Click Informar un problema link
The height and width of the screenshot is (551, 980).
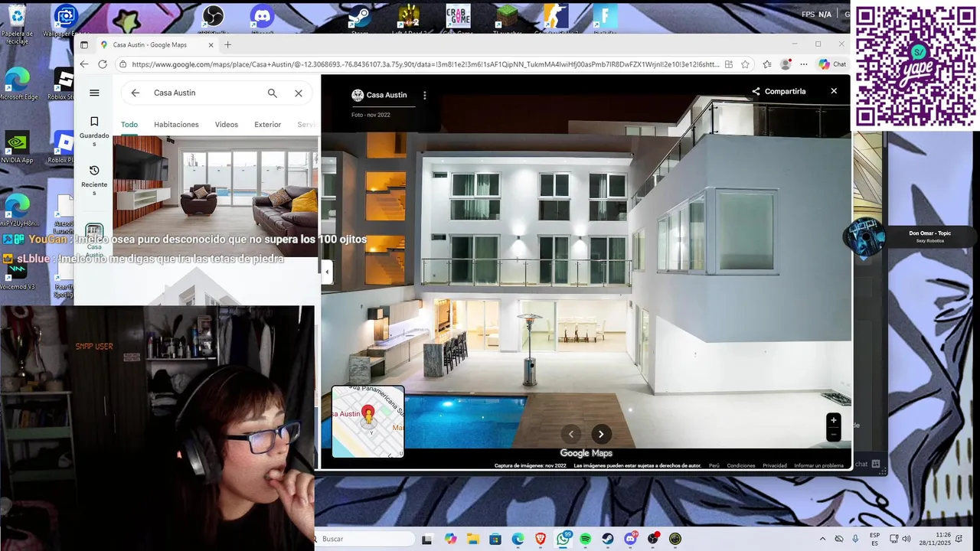click(819, 465)
